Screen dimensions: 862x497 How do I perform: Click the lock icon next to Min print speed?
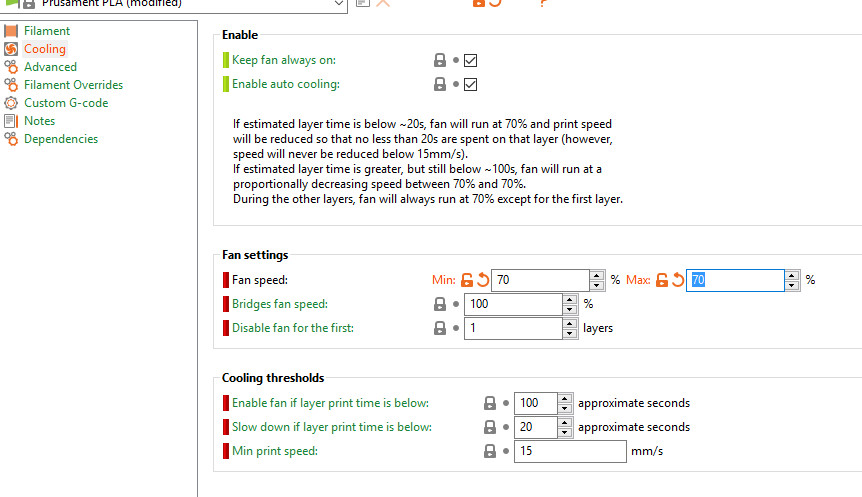coord(490,451)
